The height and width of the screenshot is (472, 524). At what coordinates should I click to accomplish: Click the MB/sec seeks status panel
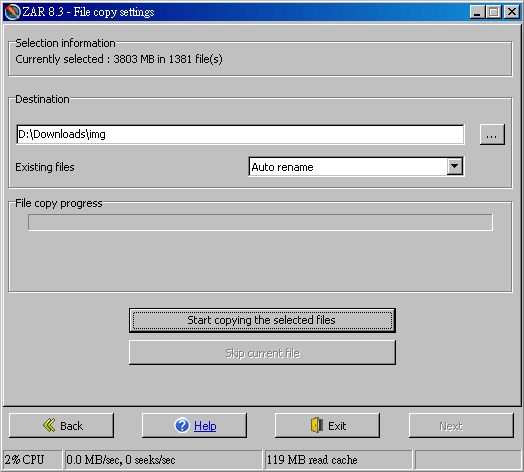(163, 460)
